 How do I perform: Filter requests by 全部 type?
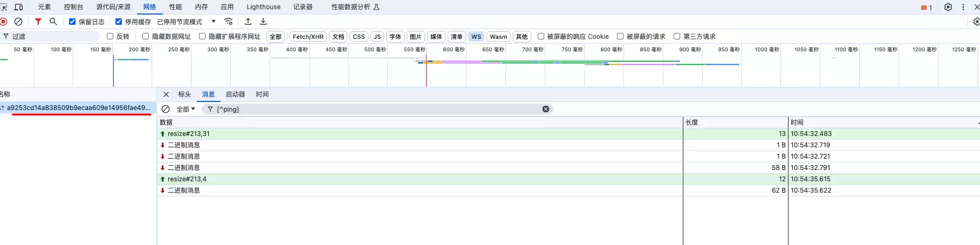276,37
